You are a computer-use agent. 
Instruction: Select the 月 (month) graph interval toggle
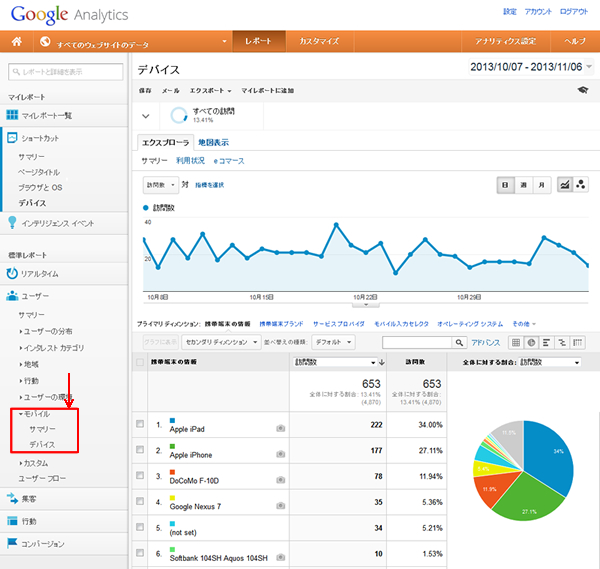(x=541, y=185)
